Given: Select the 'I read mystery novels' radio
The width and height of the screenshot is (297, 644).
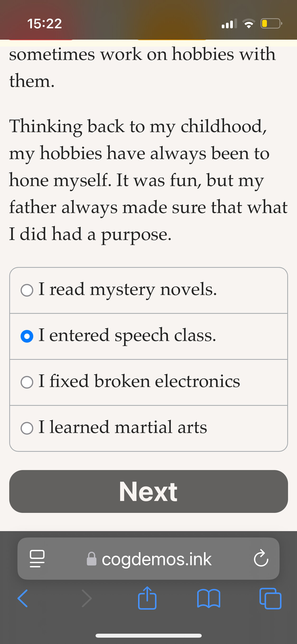Looking at the screenshot, I should [x=27, y=290].
